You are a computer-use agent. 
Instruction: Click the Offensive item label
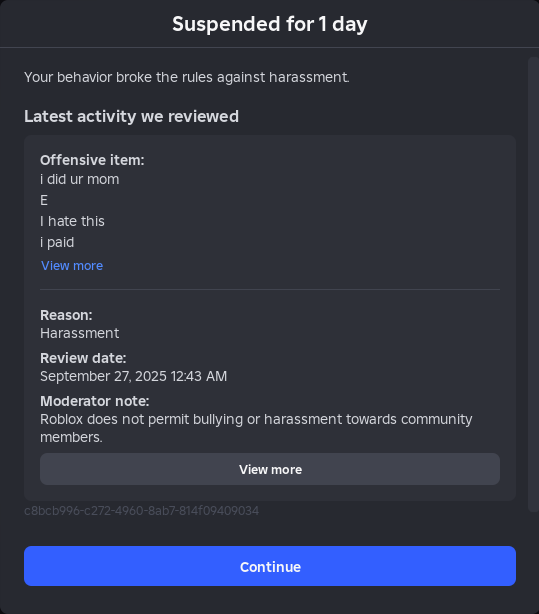click(x=92, y=160)
